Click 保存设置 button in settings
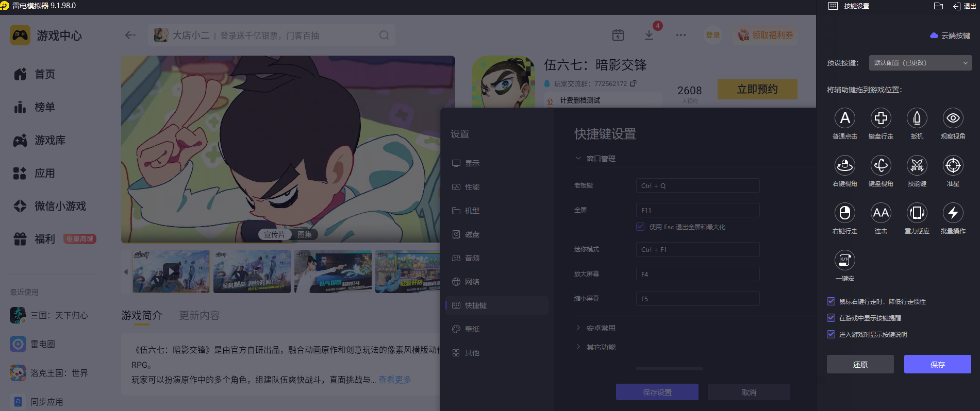 pos(657,392)
